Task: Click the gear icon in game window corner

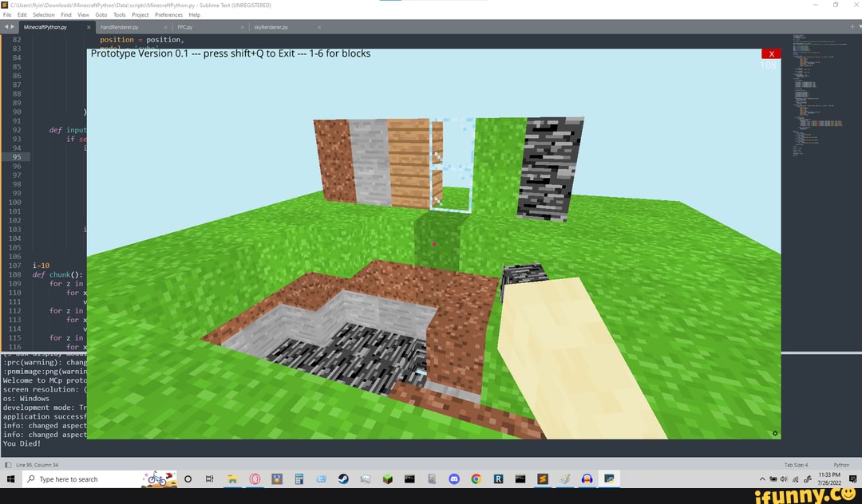Action: [774, 433]
